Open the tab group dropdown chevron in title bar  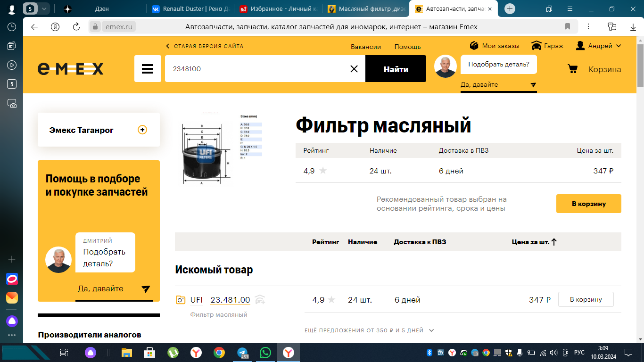tap(44, 9)
